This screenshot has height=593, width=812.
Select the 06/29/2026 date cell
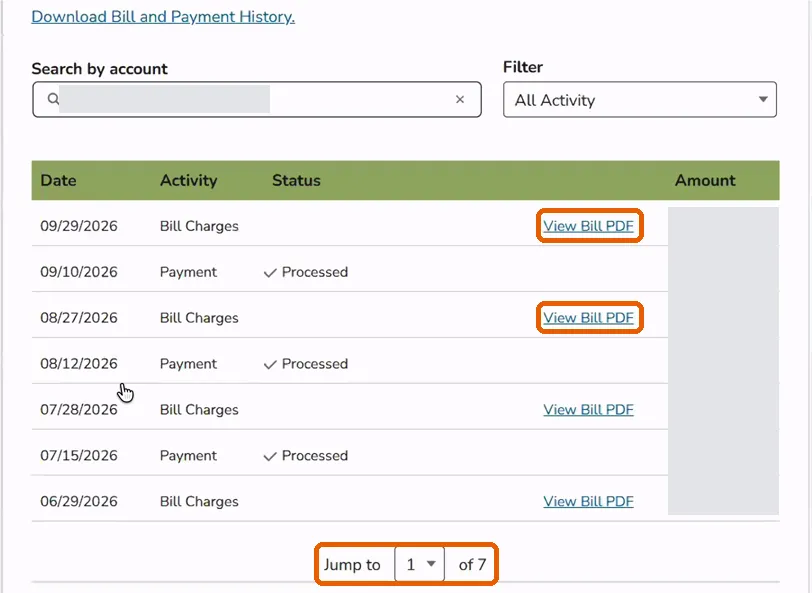79,501
